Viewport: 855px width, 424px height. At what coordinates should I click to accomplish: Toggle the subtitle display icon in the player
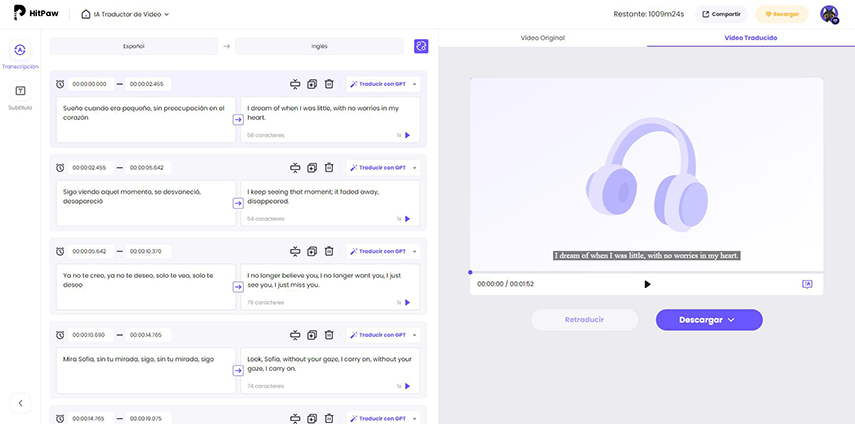pyautogui.click(x=807, y=284)
